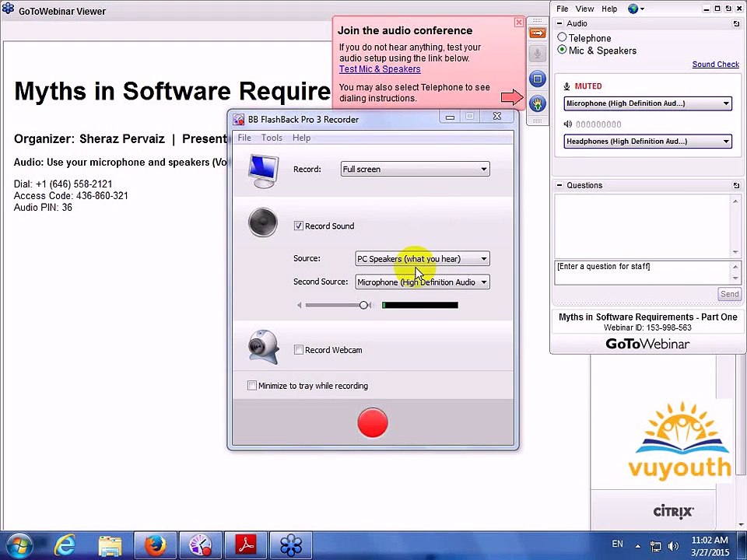The height and width of the screenshot is (560, 747).
Task: Open the Source PC Speakers dropdown
Action: (x=422, y=258)
